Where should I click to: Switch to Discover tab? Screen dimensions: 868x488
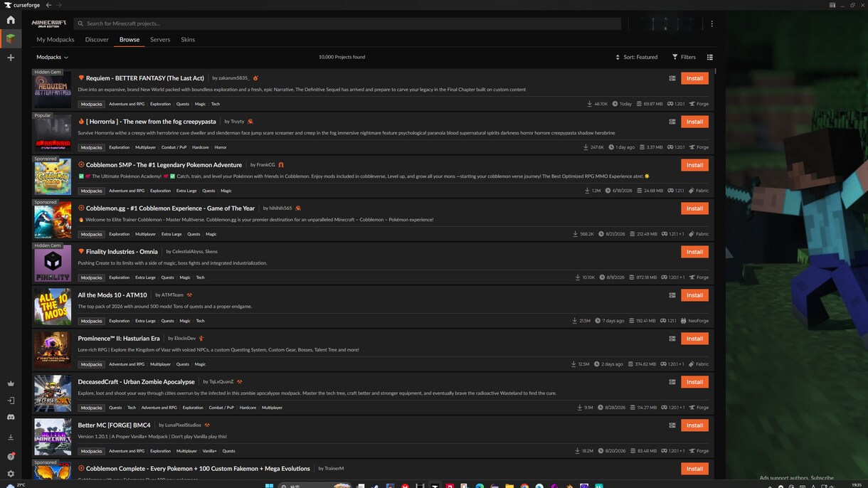[x=97, y=40]
